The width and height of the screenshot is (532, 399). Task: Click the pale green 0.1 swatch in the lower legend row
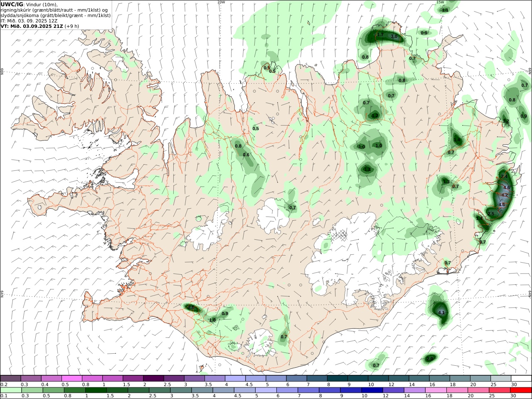[11, 390]
